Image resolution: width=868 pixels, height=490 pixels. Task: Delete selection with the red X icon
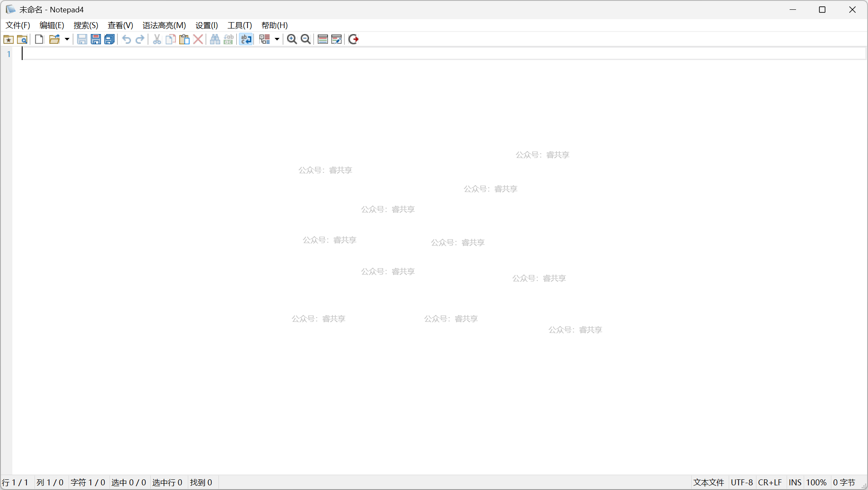click(x=198, y=40)
